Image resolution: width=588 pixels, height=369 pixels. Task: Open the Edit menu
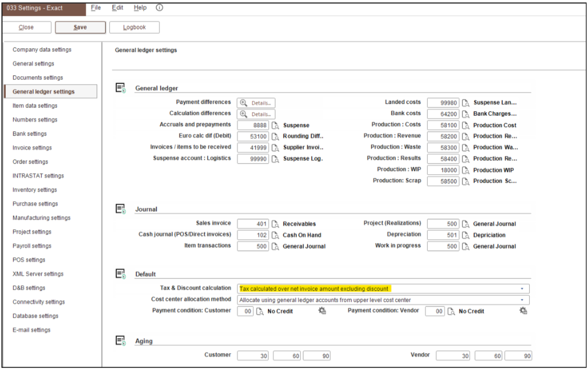click(117, 8)
